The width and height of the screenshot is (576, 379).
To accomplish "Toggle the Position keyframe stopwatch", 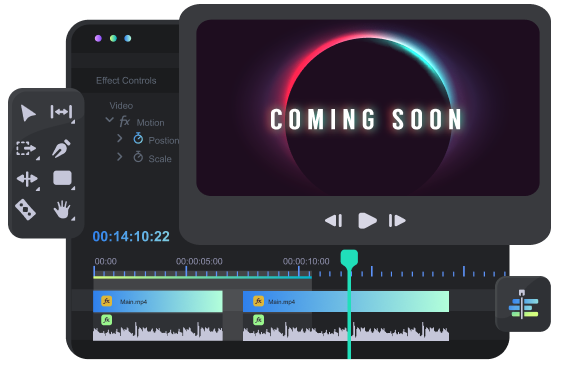I will click(x=138, y=138).
